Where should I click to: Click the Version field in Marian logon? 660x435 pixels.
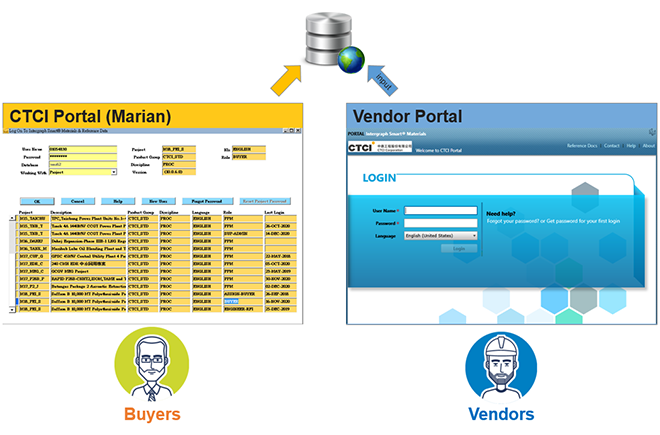point(179,172)
